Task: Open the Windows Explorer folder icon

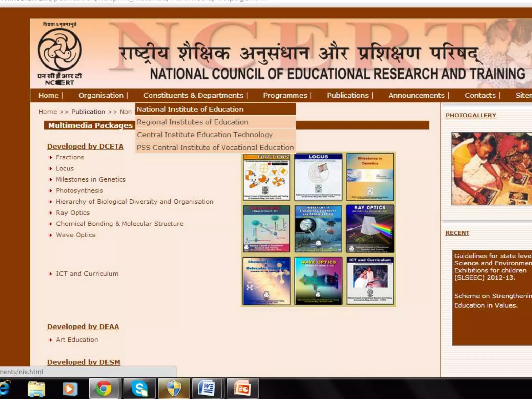Action: coord(37,389)
